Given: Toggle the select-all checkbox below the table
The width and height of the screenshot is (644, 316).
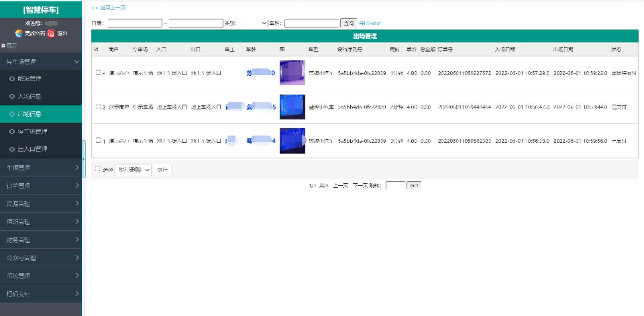Looking at the screenshot, I should [x=97, y=168].
